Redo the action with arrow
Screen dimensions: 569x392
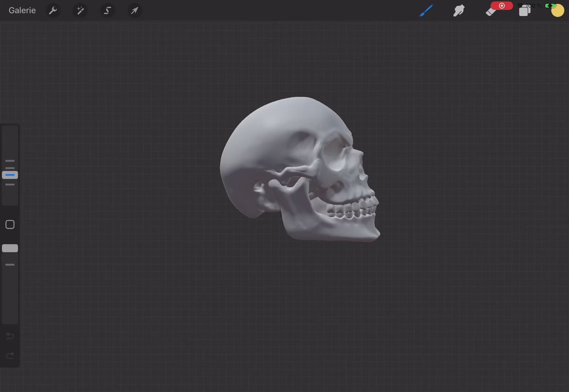(10, 355)
